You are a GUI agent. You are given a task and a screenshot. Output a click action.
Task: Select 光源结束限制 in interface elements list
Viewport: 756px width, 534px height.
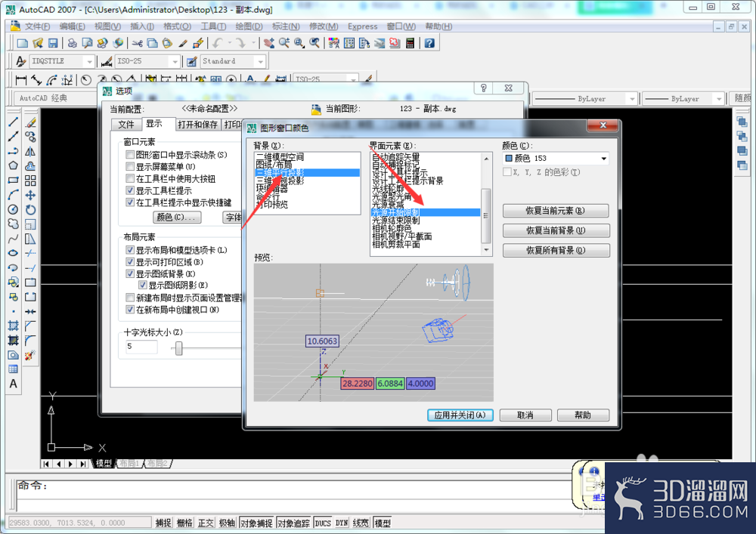[x=396, y=220]
